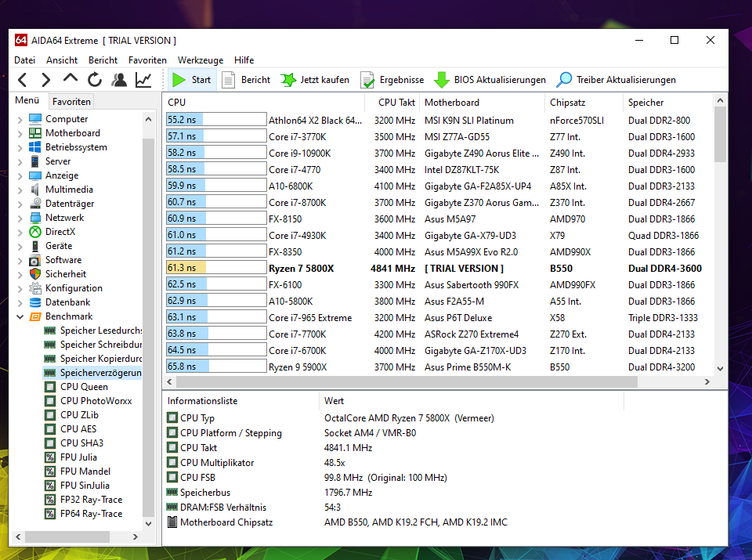Screen dimensions: 752x560
Task: Open the Datei menu
Action: coord(24,60)
